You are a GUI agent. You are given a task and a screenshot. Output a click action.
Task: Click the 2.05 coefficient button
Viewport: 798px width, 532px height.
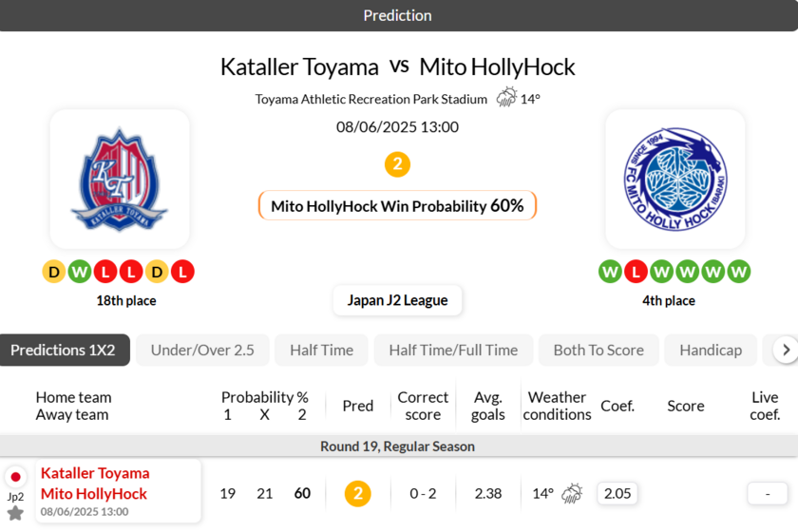pyautogui.click(x=617, y=493)
